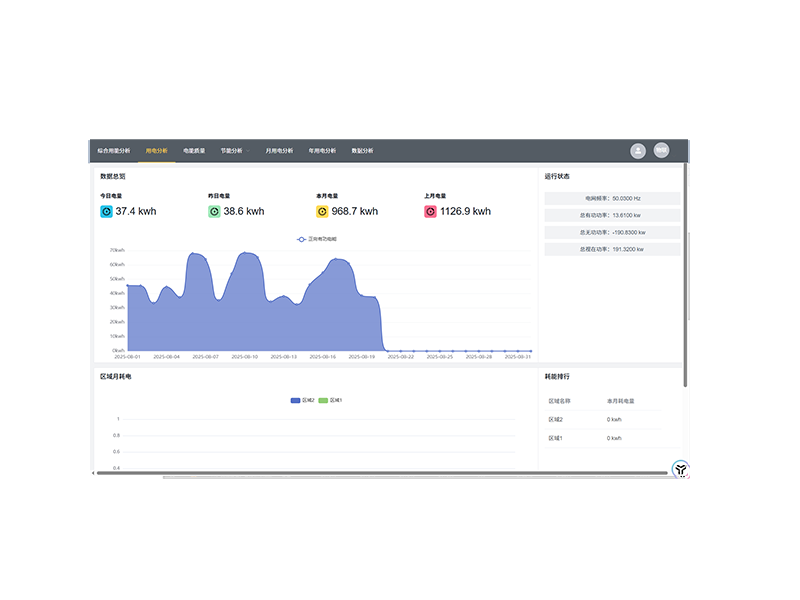Click the red 上月电量 meter icon
800x600 pixels.
coord(430,212)
